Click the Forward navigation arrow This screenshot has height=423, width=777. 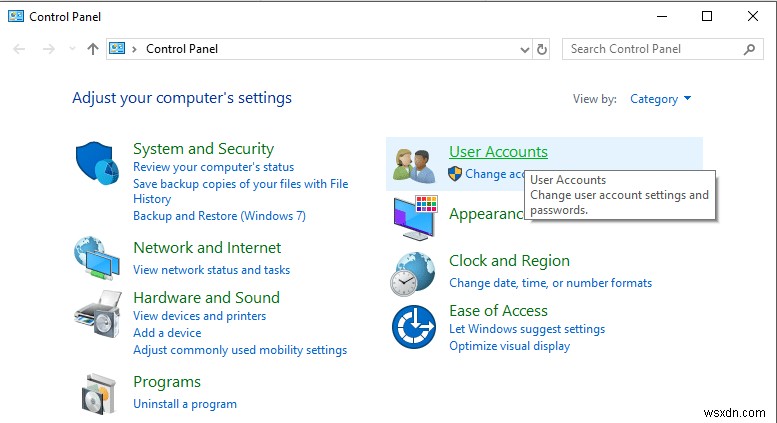[49, 49]
